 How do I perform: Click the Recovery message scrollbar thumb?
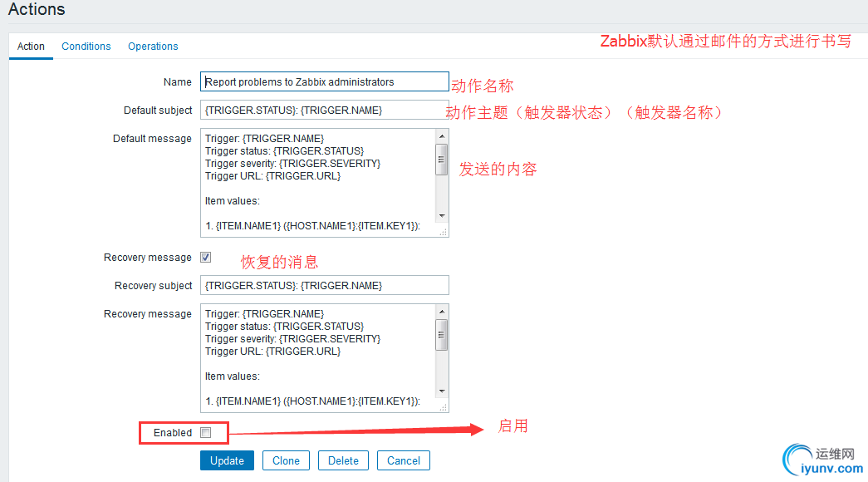pos(442,335)
